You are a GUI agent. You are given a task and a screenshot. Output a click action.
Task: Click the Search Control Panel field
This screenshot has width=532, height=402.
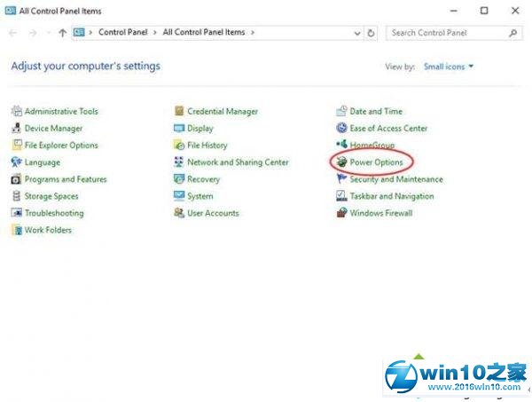click(448, 33)
